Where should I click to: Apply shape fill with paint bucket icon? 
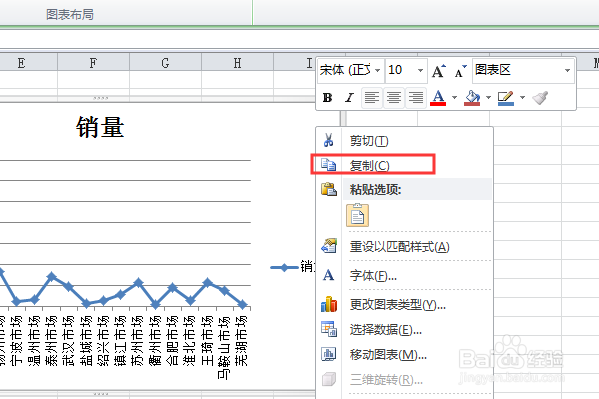tap(472, 98)
